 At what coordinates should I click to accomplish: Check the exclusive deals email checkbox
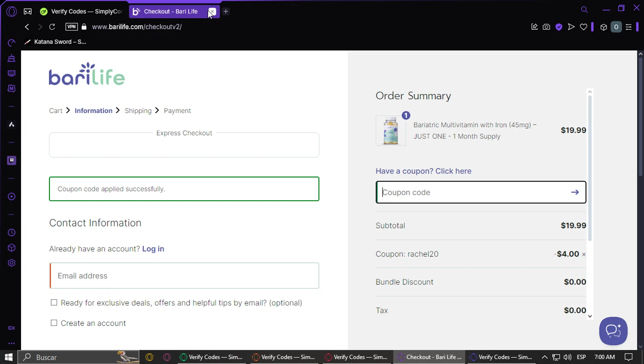(x=54, y=303)
